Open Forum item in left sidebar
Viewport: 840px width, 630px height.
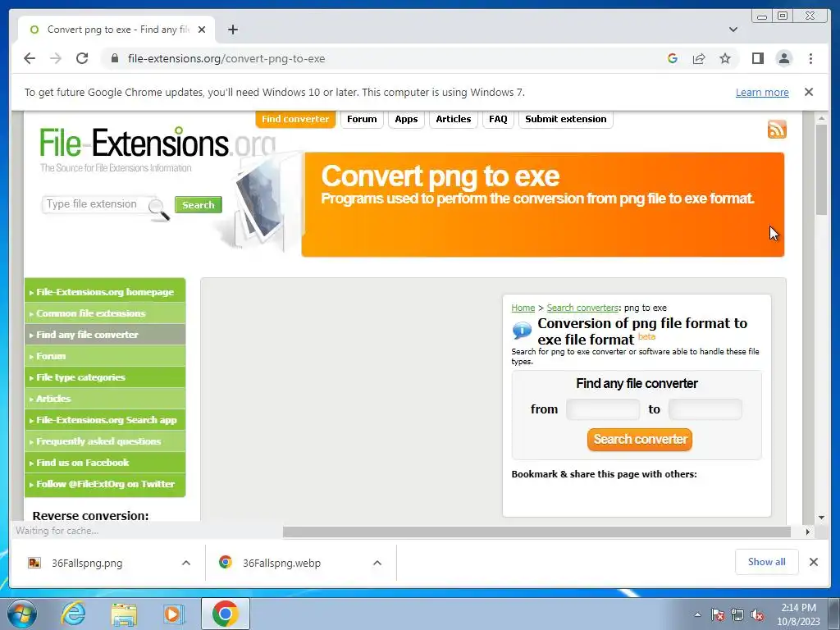[105, 356]
